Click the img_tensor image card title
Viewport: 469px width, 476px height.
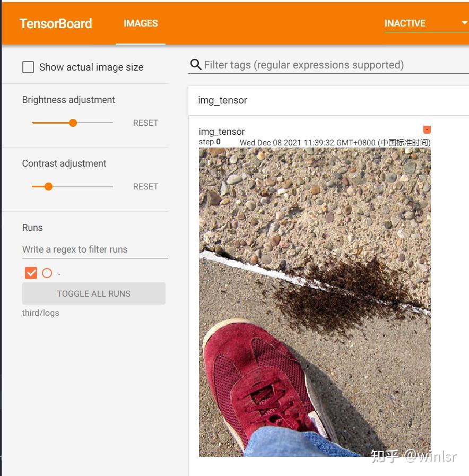[222, 132]
